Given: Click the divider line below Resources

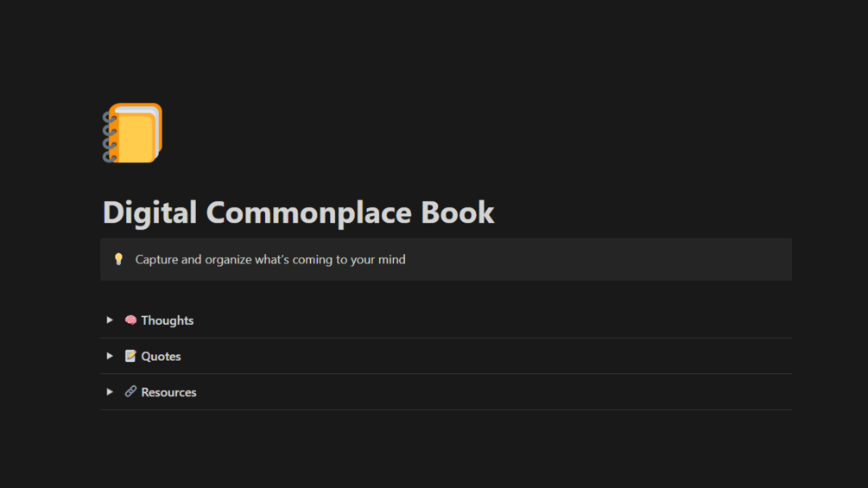Looking at the screenshot, I should pos(446,409).
